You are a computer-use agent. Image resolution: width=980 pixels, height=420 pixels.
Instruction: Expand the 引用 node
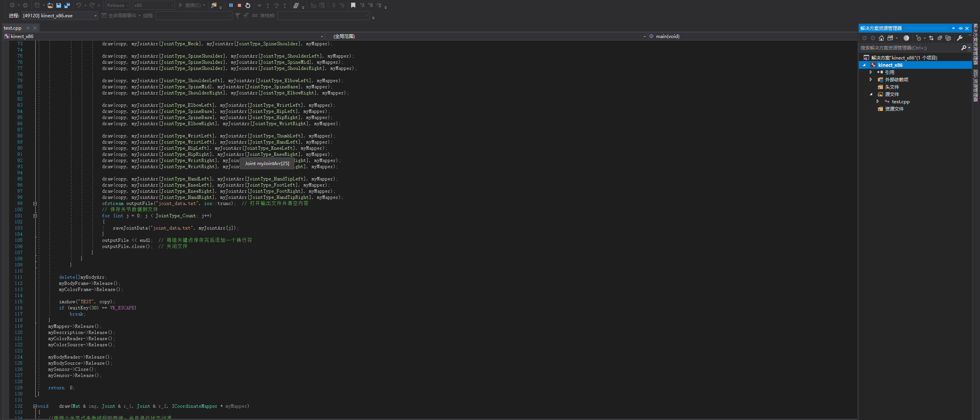coord(871,72)
